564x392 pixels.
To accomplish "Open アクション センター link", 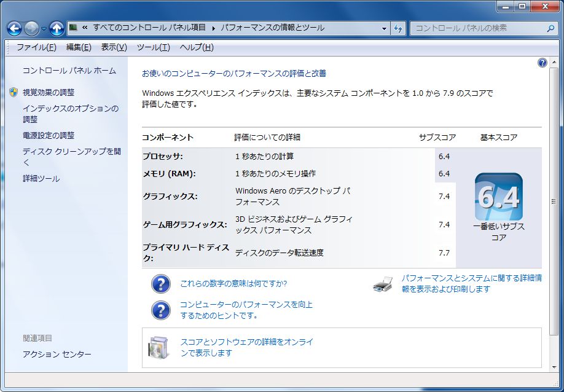I will (x=57, y=355).
